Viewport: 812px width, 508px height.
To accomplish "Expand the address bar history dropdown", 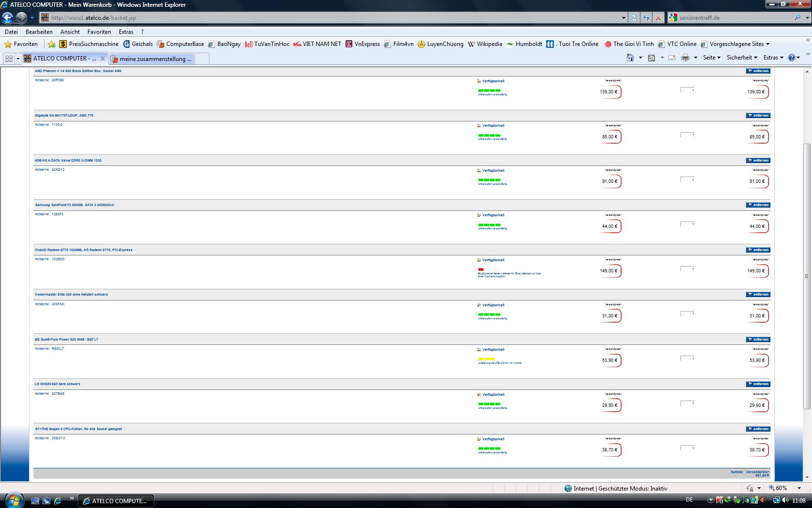I will point(623,18).
